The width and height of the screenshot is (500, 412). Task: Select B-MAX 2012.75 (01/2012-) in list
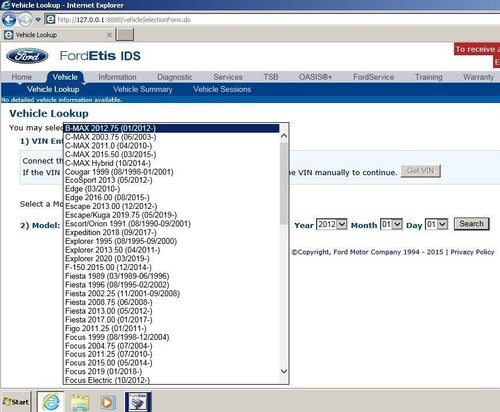pos(172,128)
